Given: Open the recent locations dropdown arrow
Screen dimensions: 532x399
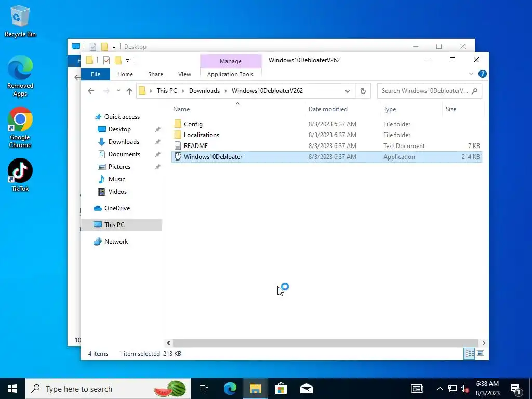Looking at the screenshot, I should (x=118, y=91).
